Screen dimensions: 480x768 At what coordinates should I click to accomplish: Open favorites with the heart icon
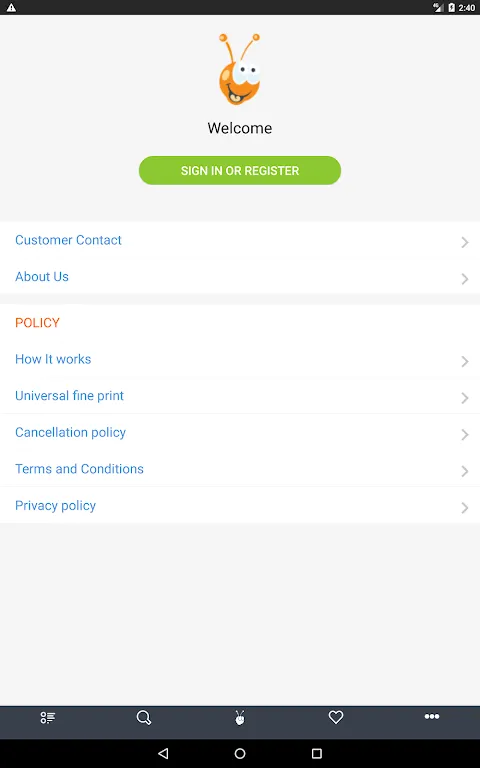tap(336, 718)
